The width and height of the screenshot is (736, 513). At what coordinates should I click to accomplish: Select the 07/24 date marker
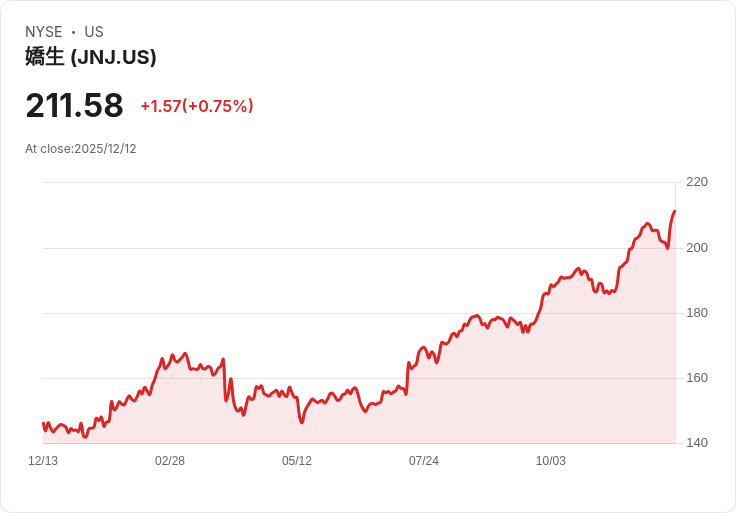click(424, 461)
